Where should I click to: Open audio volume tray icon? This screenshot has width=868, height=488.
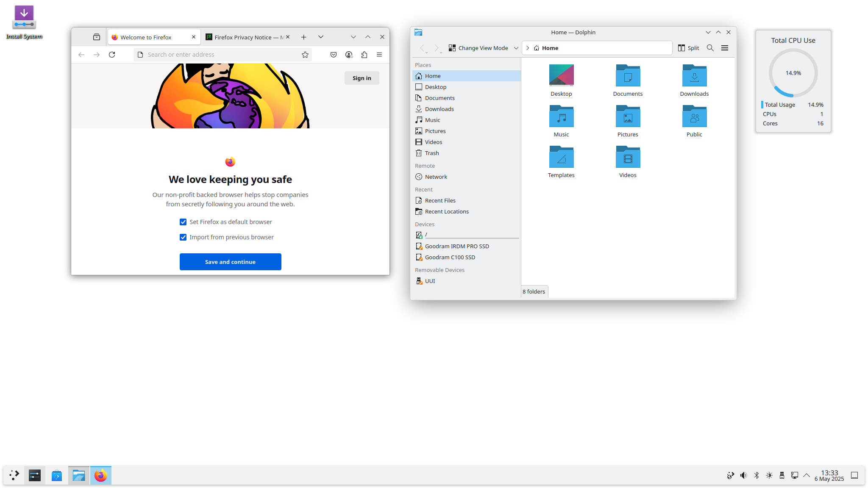[743, 475]
